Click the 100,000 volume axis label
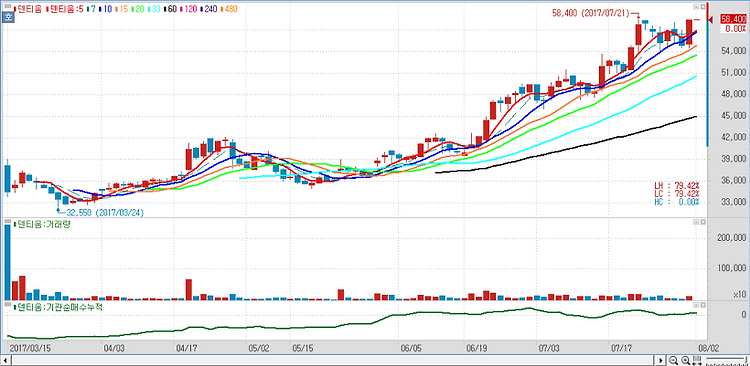Viewport: 750px width, 366px height. [731, 268]
